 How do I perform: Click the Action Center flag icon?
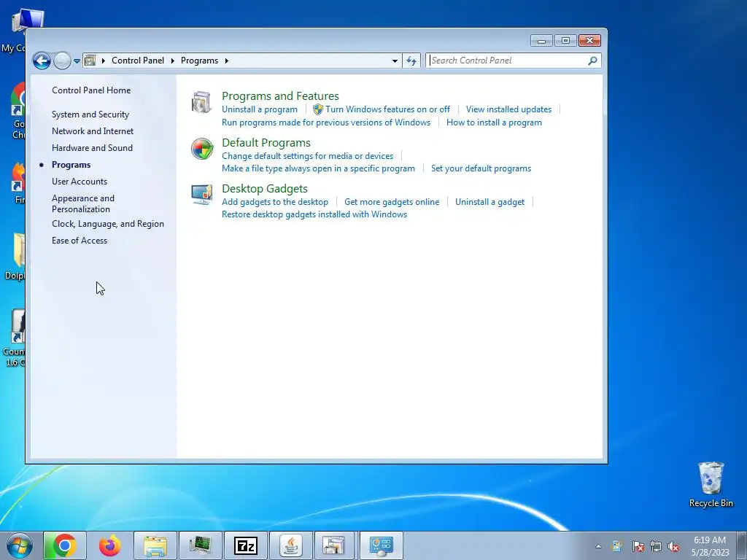(638, 546)
